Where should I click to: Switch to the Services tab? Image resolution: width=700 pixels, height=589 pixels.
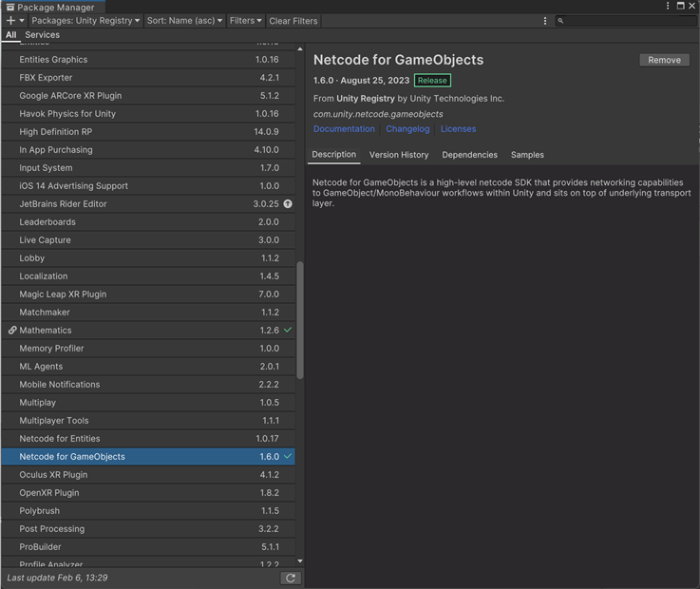[42, 35]
